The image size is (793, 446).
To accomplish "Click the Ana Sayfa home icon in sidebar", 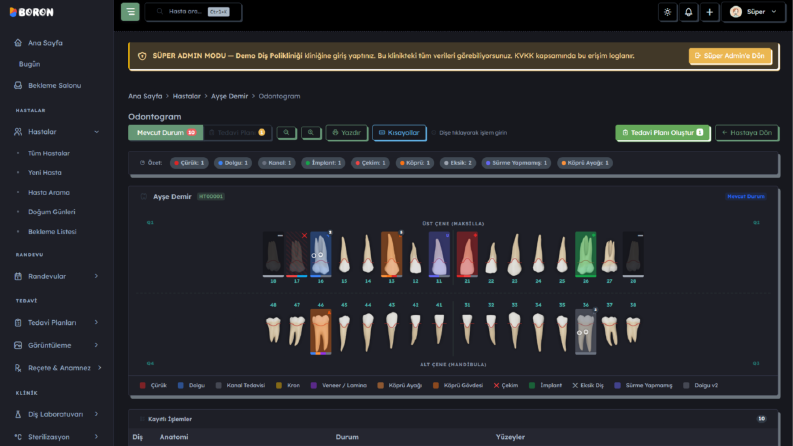I will (x=18, y=43).
